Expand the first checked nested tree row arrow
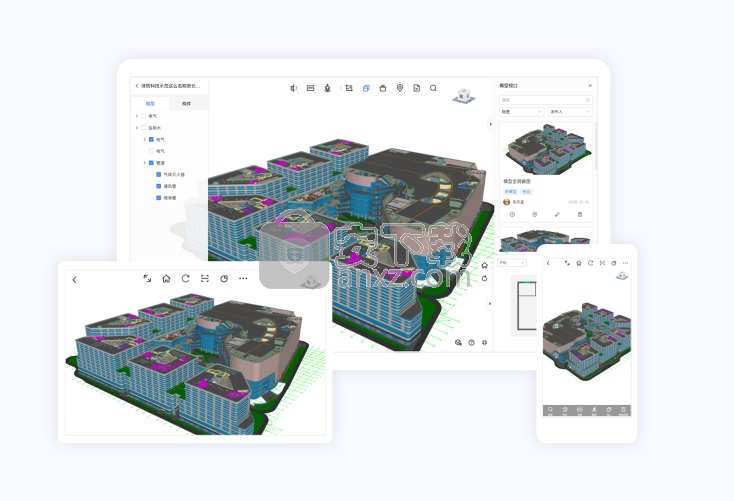Viewport: 734px width, 501px height. click(x=144, y=140)
